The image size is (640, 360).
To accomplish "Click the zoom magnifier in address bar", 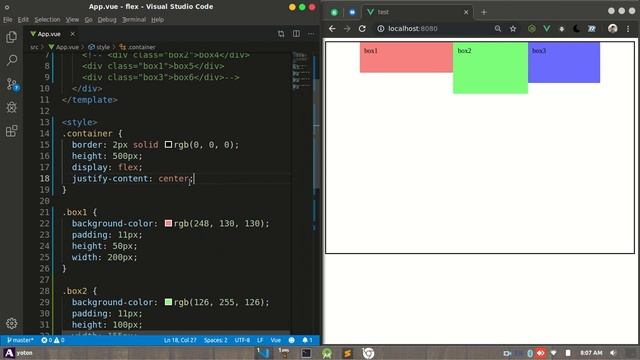I will (x=498, y=29).
